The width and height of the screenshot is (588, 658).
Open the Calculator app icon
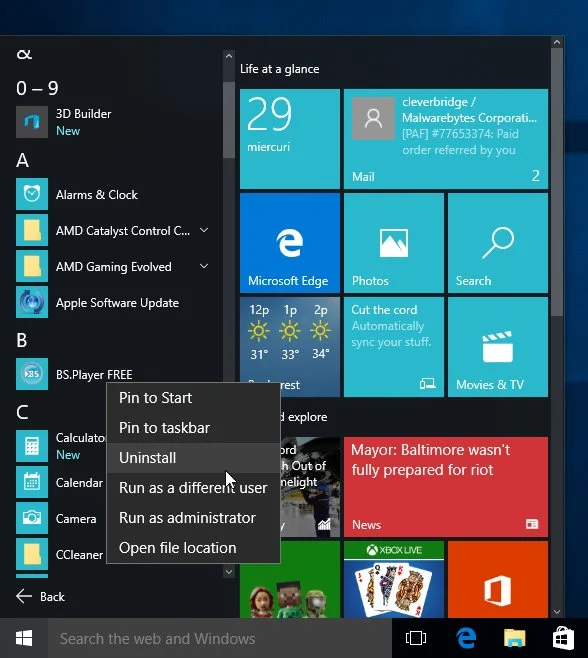[x=32, y=446]
